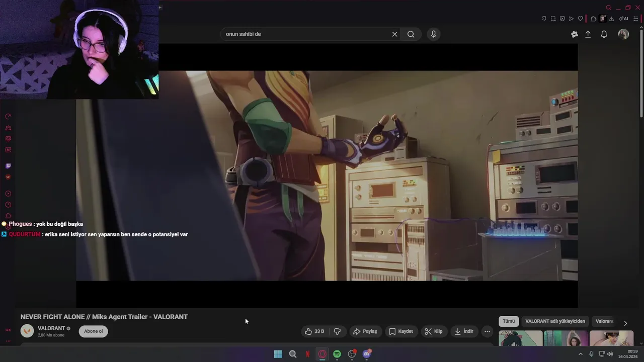Open the Opera easy setup menu icon
The height and width of the screenshot is (362, 644).
pos(636,19)
